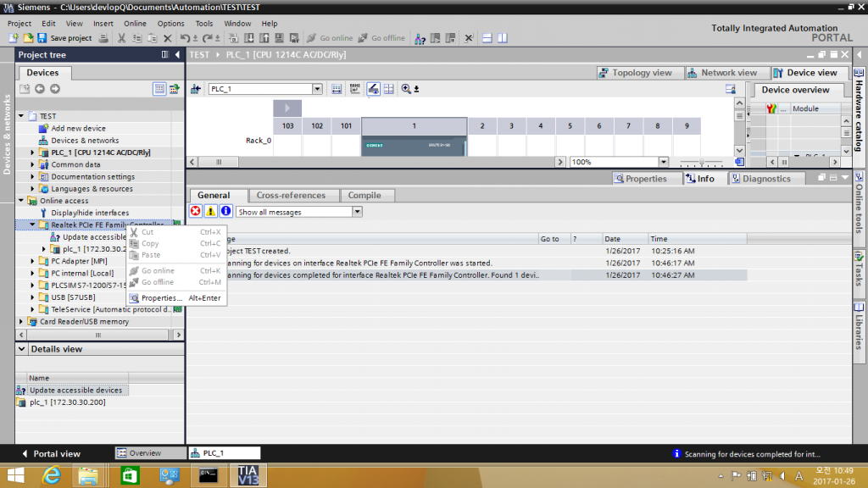Viewport: 868px width, 488px height.
Task: Toggle the highlighted view button in Project tree toolbar
Action: pos(159,88)
